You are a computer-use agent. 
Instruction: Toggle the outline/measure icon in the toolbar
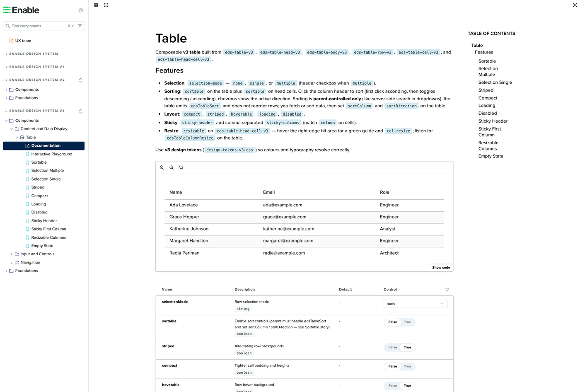coord(106,5)
